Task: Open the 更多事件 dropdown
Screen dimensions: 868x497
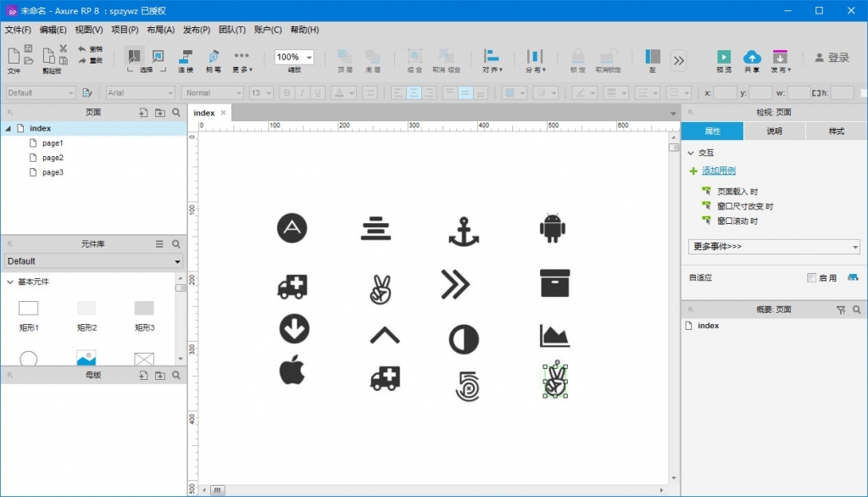Action: pyautogui.click(x=774, y=247)
